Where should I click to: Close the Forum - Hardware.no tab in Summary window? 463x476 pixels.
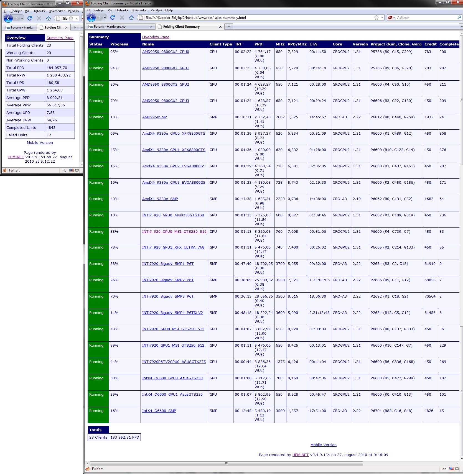pyautogui.click(x=151, y=27)
